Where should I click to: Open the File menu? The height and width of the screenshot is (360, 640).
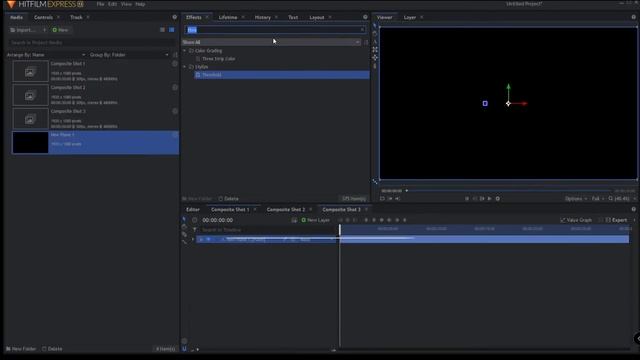[x=100, y=4]
